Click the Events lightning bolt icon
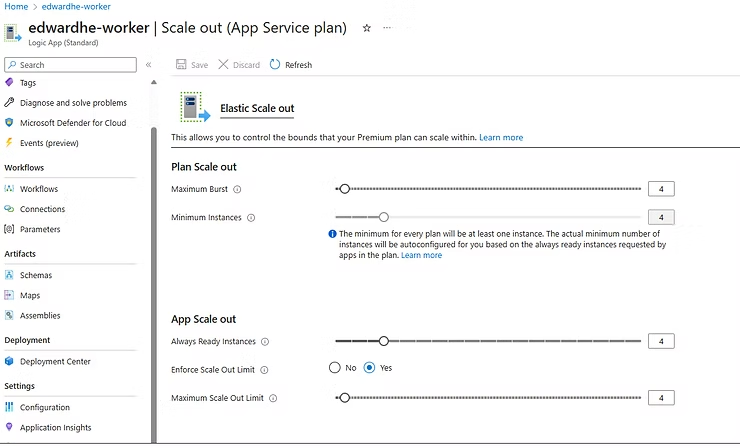 9,143
